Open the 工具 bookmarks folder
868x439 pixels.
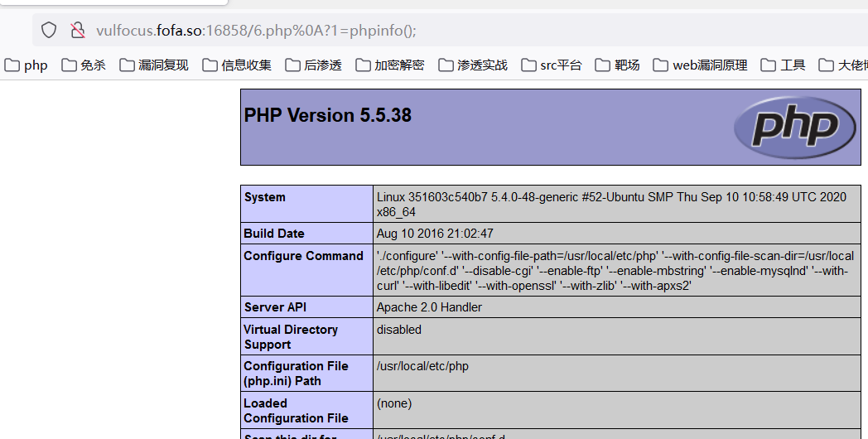(783, 65)
